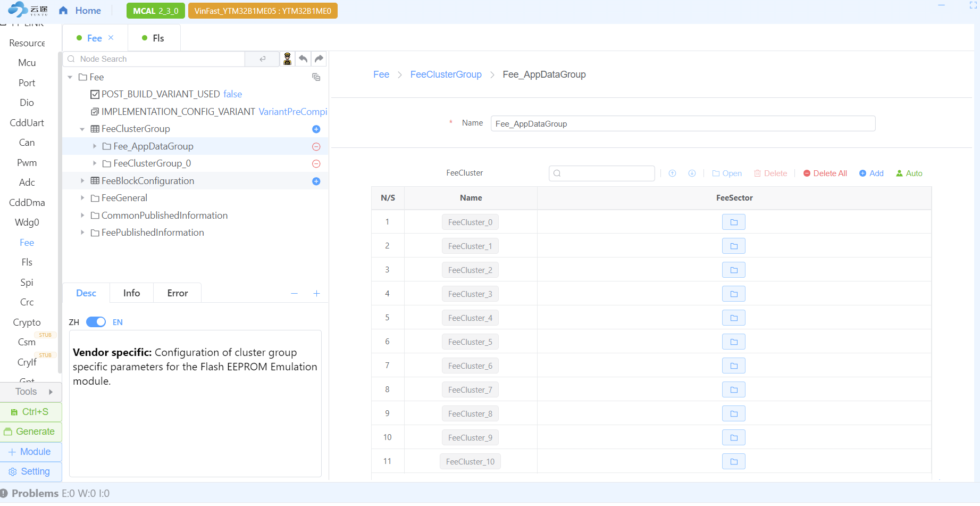Remove Fee_AppDataGroup with minus icon
The height and width of the screenshot is (506, 980).
click(x=316, y=147)
